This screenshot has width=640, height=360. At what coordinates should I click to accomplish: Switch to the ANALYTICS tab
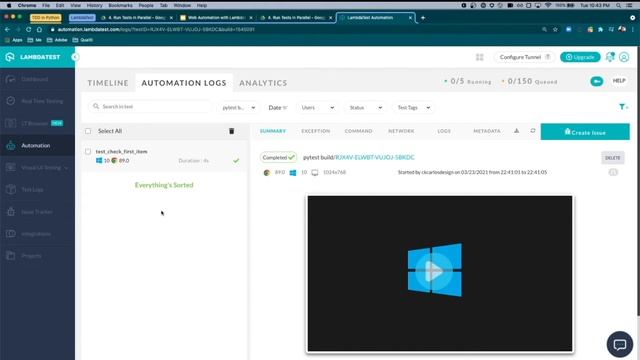263,83
